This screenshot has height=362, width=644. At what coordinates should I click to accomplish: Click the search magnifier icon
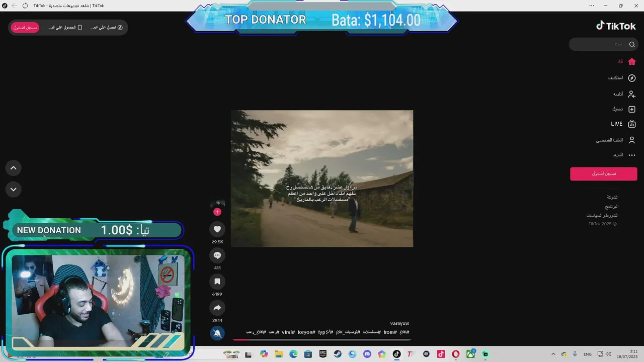pyautogui.click(x=632, y=44)
